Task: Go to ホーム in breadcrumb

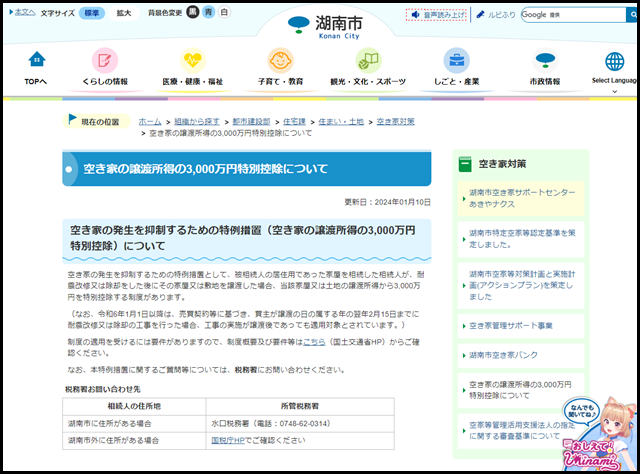Action: coord(150,122)
